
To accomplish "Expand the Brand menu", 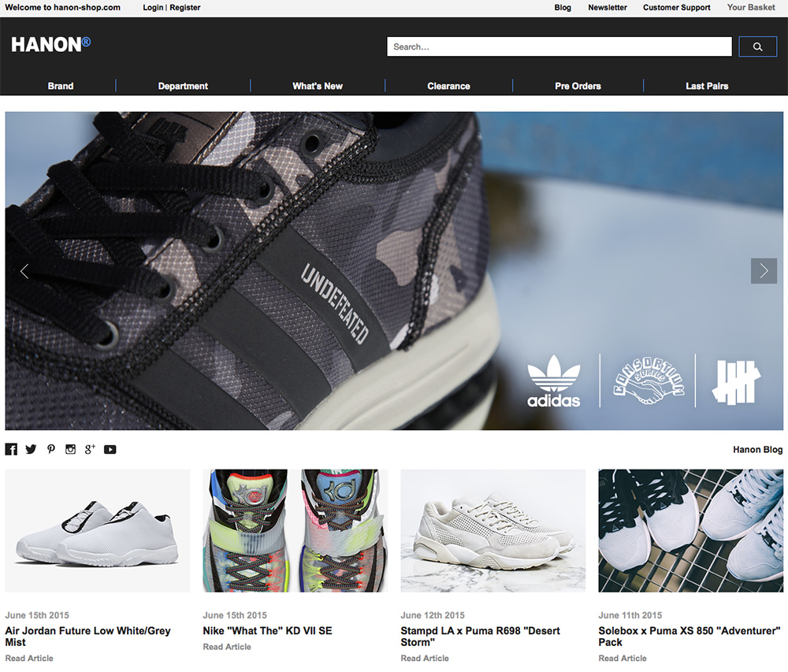I will (x=61, y=86).
